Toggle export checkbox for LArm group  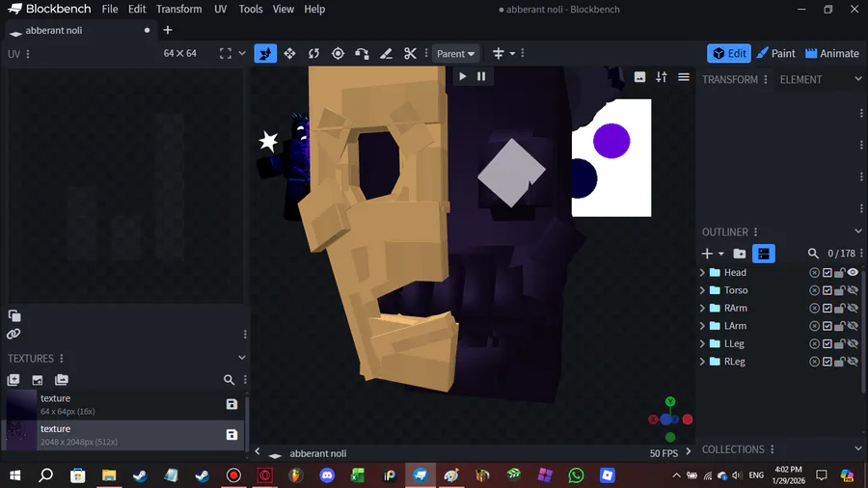coord(827,326)
